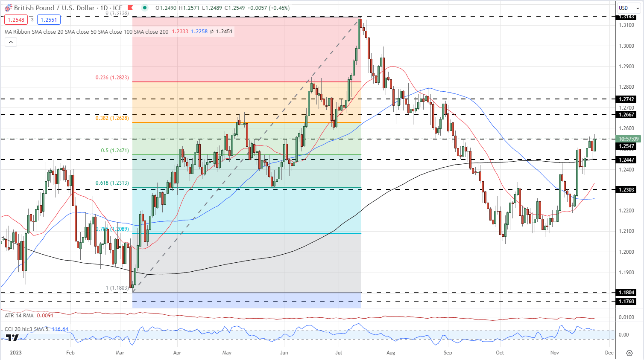Select the MA Ribbon indicator legend
The image size is (644, 360).
[x=87, y=32]
